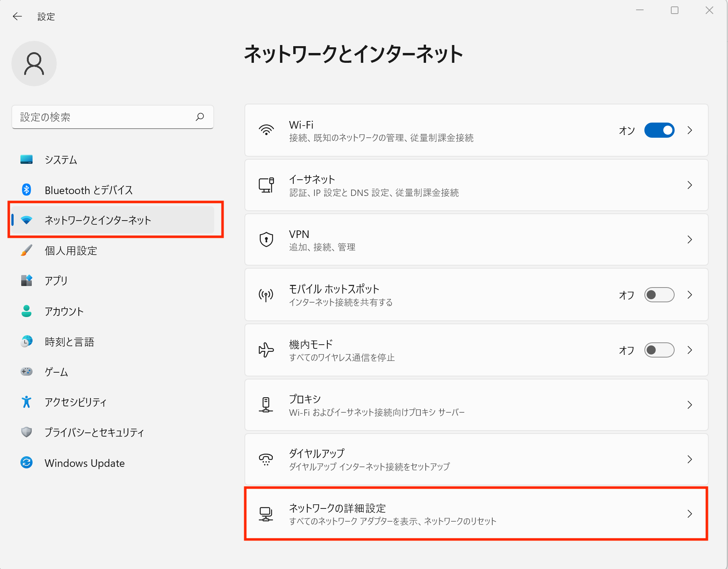This screenshot has width=728, height=569.
Task: Select the ダイヤルアップ phone icon
Action: pyautogui.click(x=266, y=459)
